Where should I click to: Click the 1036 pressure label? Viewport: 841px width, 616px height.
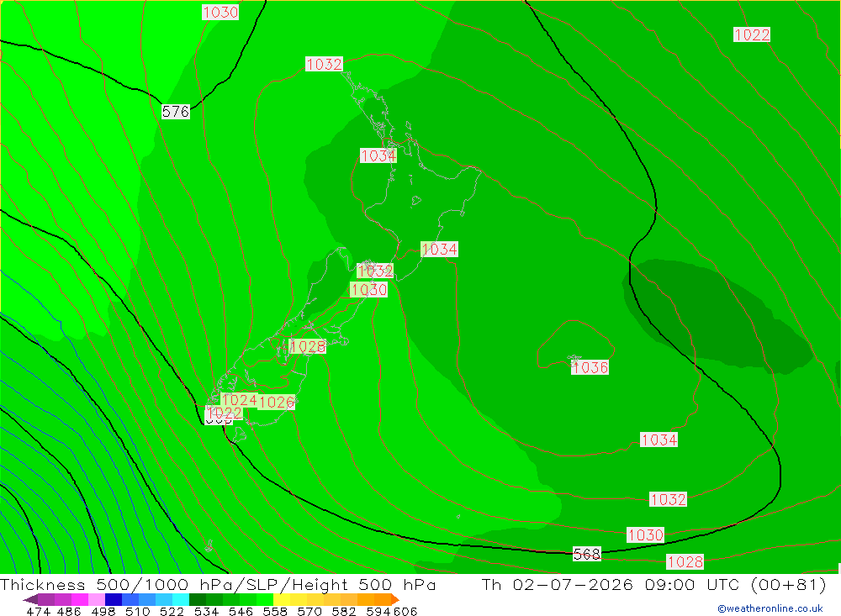point(590,367)
